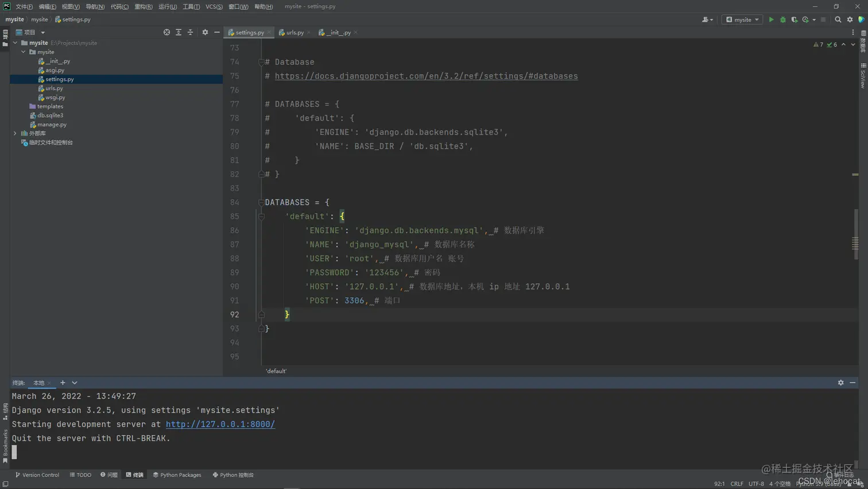Click the CRLF line separator entry
The width and height of the screenshot is (868, 489).
[x=737, y=484]
